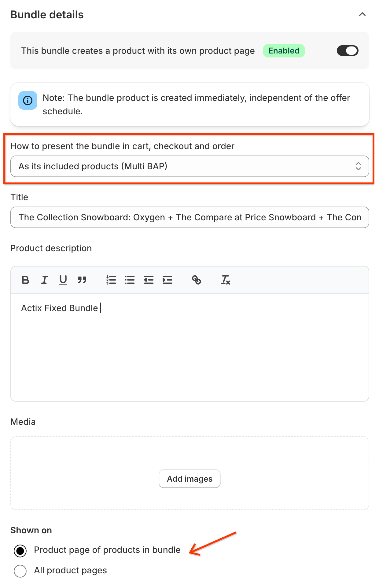Image resolution: width=379 pixels, height=588 pixels.
Task: Open the bundle presentation dropdown
Action: pyautogui.click(x=189, y=166)
